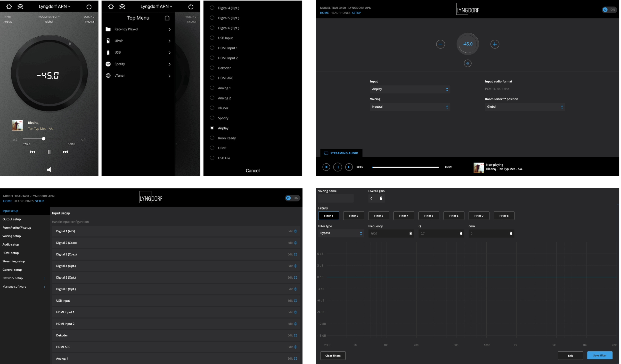Screen dimensions: 621x364
Task: Skip to next track in the web player bar
Action: pos(349,167)
